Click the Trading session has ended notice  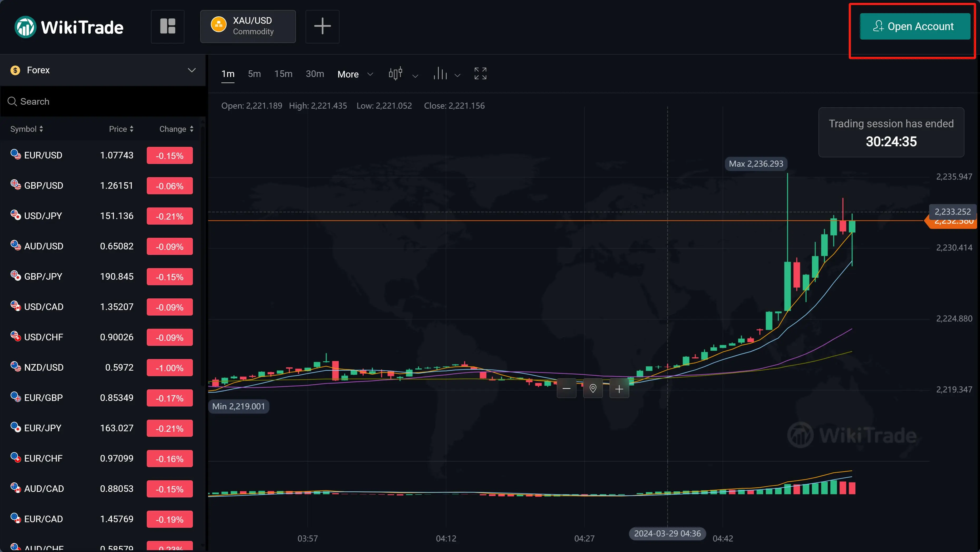pyautogui.click(x=891, y=133)
